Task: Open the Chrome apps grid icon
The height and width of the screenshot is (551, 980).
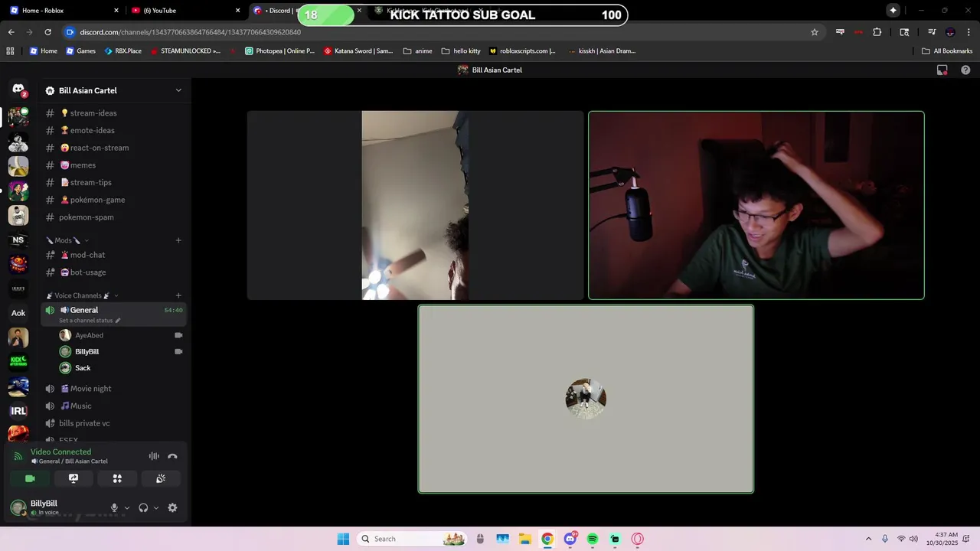Action: click(10, 51)
